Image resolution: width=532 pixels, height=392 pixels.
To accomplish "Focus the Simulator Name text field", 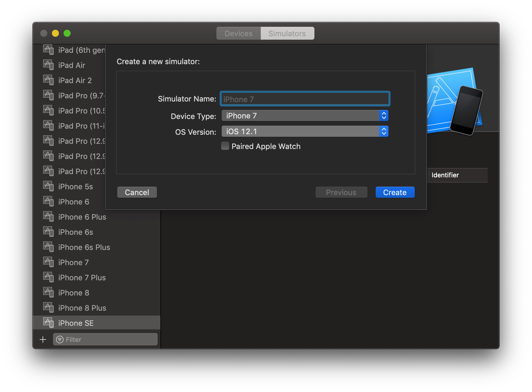I will (x=305, y=99).
